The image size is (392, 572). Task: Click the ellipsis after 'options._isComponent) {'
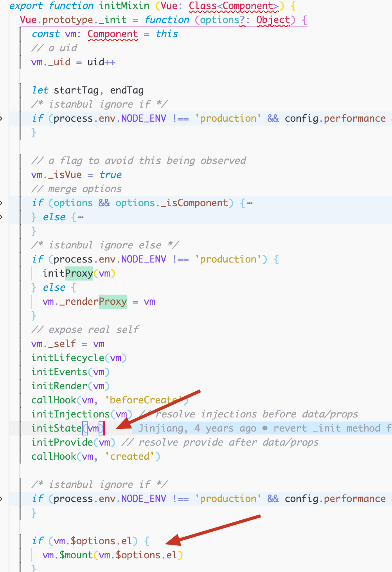[x=250, y=203]
